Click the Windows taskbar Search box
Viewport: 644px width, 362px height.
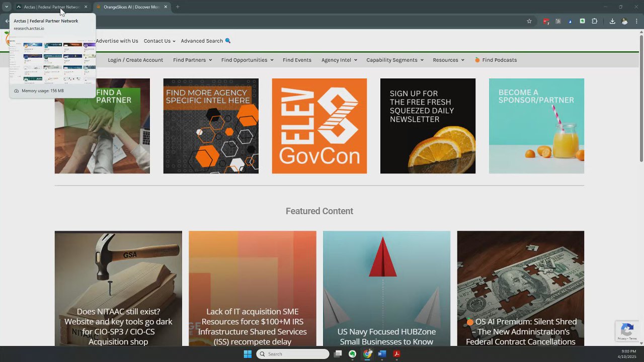293,354
